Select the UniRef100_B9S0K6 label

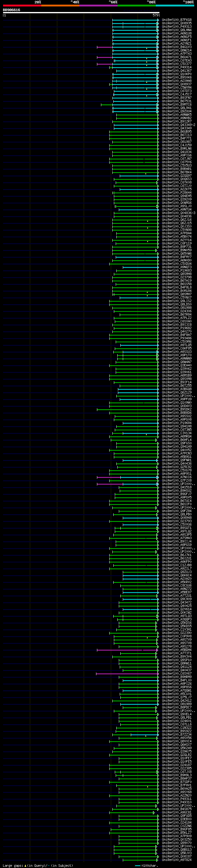176,78
